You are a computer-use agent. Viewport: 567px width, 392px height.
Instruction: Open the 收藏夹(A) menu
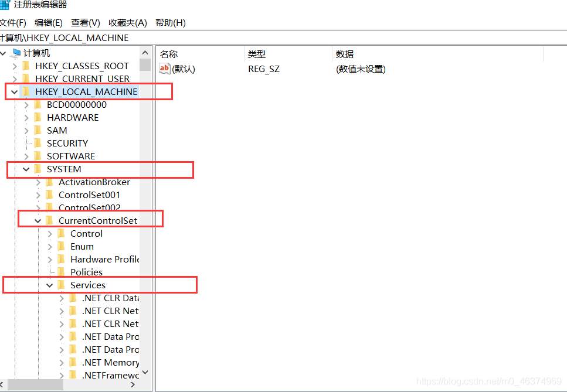(127, 22)
